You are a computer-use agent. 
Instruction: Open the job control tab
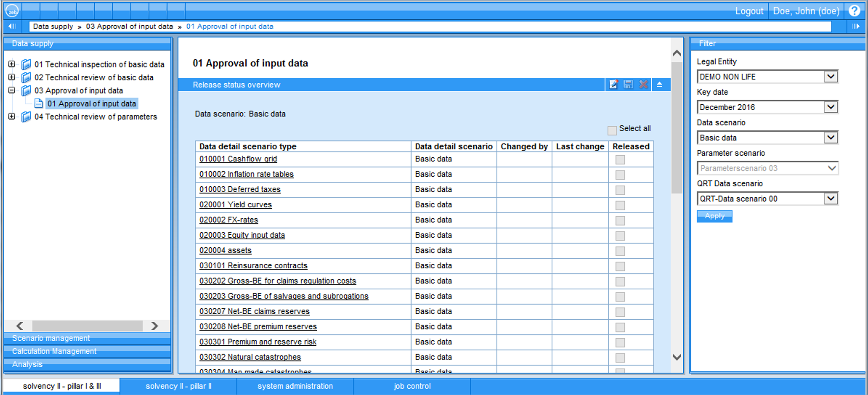point(412,386)
